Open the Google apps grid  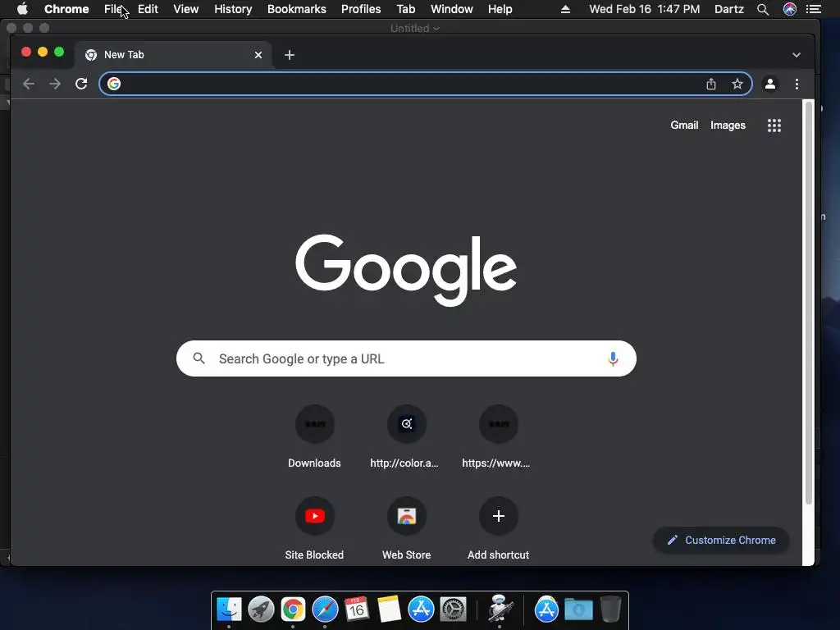(774, 126)
